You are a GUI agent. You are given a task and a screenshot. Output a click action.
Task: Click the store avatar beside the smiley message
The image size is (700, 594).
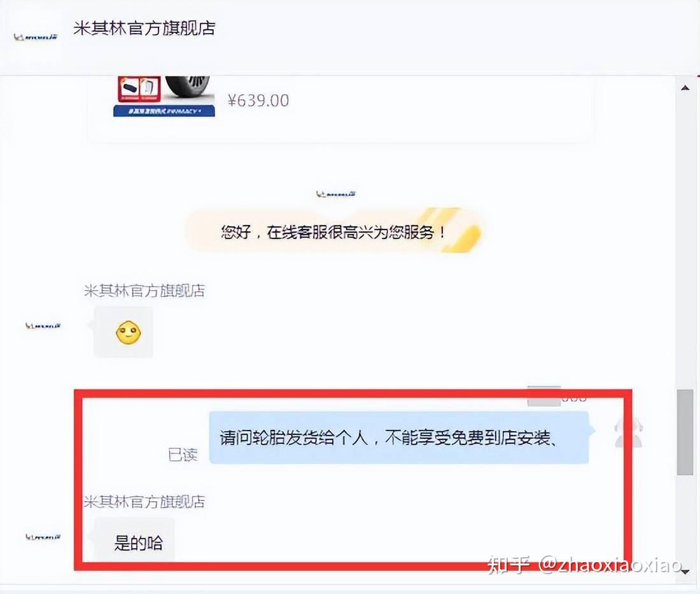coord(43,326)
